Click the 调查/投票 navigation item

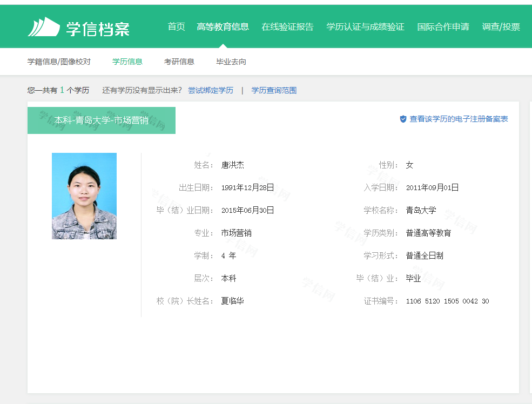coord(501,26)
